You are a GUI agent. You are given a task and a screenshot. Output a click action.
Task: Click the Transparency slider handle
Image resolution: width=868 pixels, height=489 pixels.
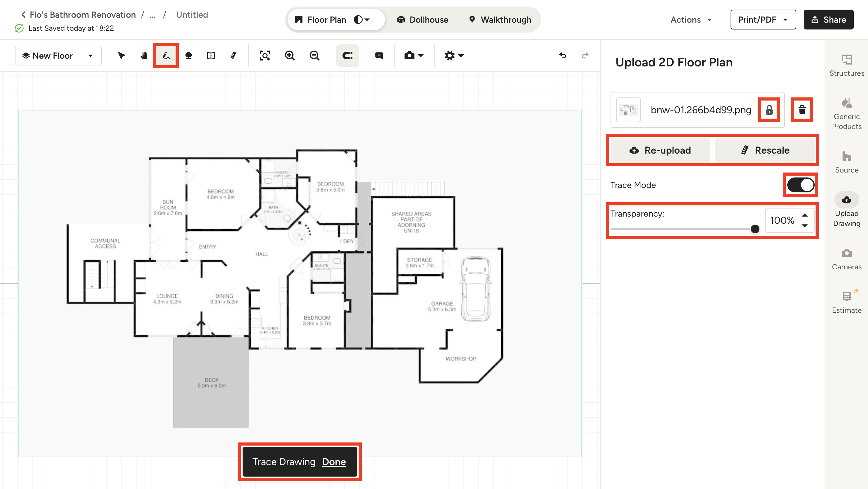tap(755, 229)
